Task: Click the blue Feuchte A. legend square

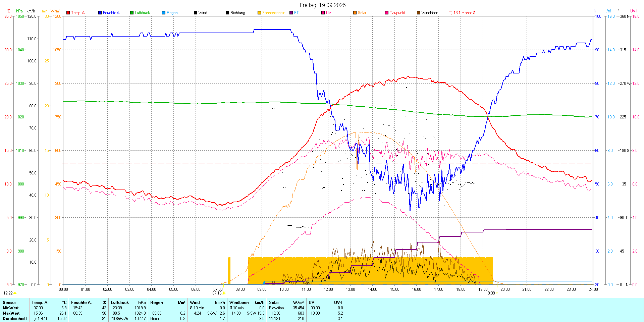Action: (x=100, y=13)
